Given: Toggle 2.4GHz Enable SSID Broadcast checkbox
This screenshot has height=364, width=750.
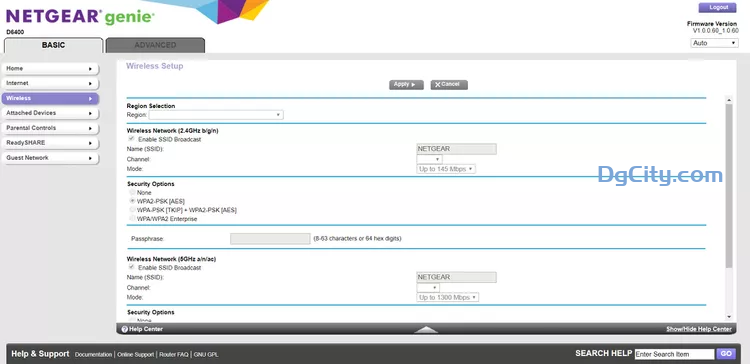Looking at the screenshot, I should 132,139.
